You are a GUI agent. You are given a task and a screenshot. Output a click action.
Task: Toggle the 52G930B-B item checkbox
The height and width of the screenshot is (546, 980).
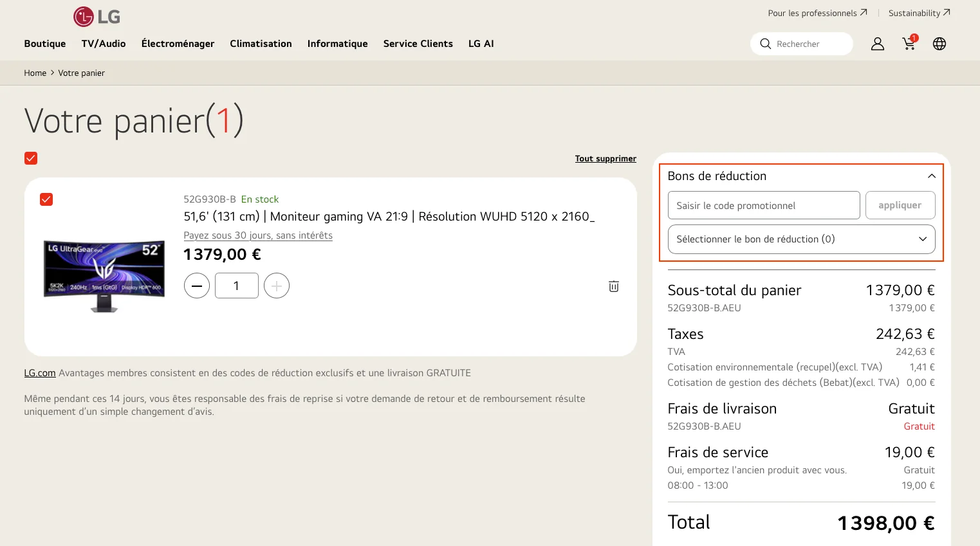click(x=46, y=199)
